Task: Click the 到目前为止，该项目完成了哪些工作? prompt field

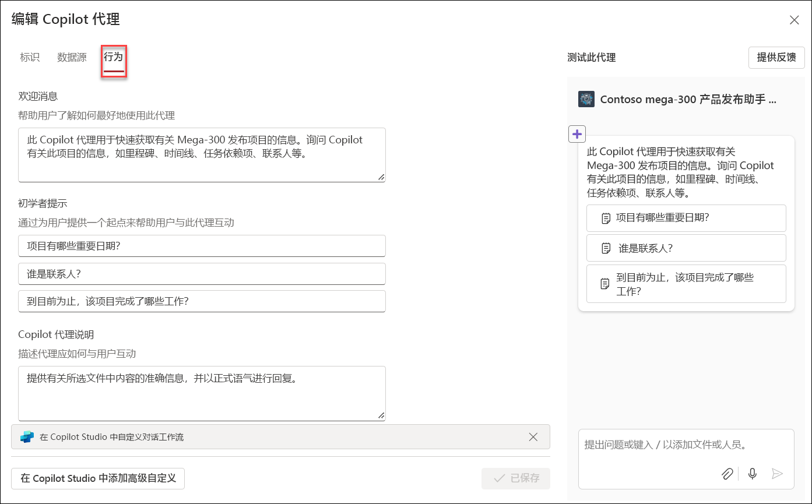Action: tap(202, 301)
